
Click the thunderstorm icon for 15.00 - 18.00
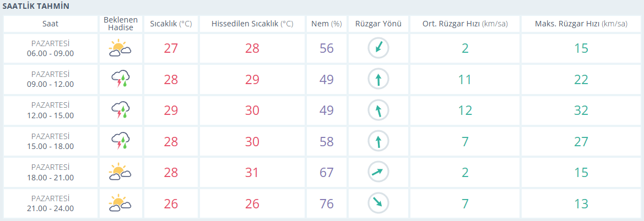(120, 141)
